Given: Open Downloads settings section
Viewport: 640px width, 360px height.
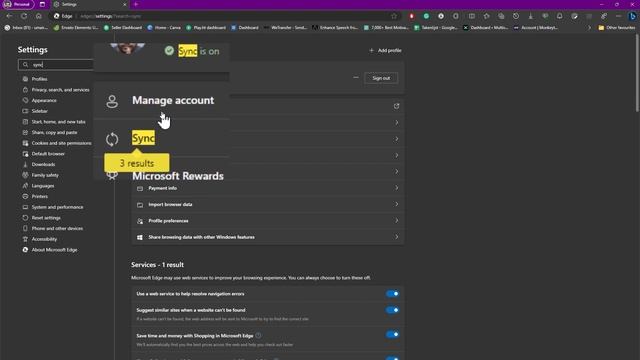Looking at the screenshot, I should tap(43, 164).
